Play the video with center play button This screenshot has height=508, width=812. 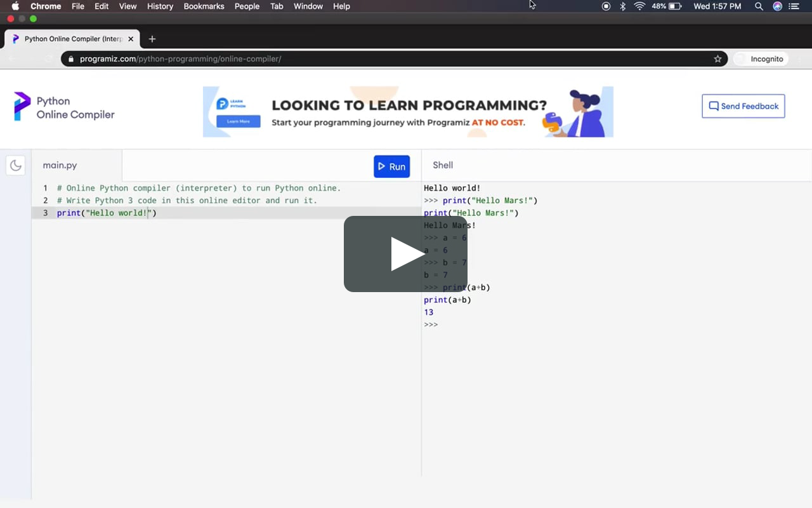(405, 254)
